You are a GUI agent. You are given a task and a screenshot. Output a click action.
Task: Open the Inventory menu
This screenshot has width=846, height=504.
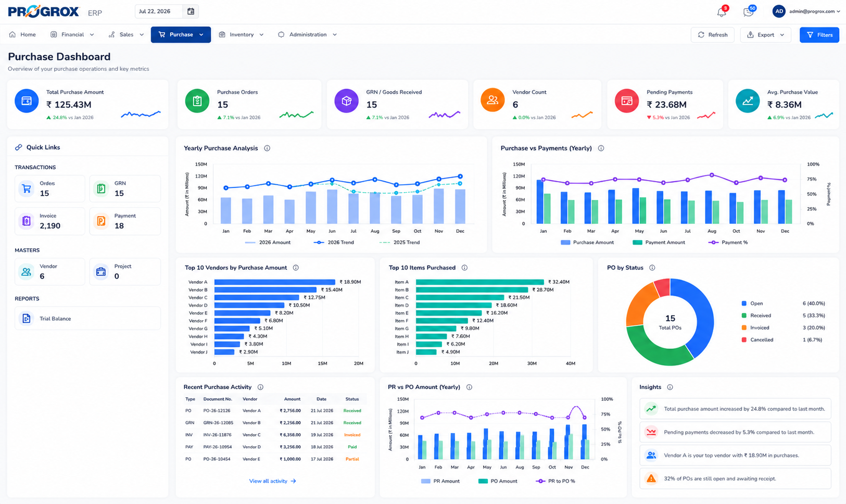[x=242, y=35]
